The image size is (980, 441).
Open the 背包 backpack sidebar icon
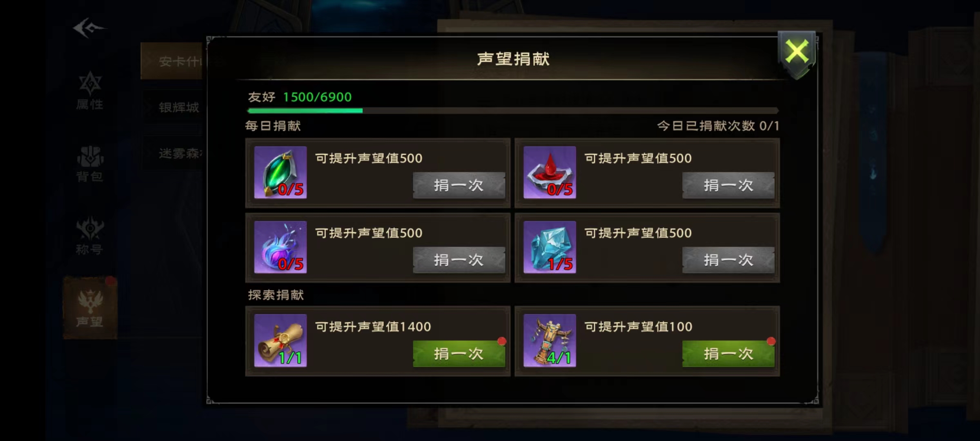pyautogui.click(x=90, y=164)
